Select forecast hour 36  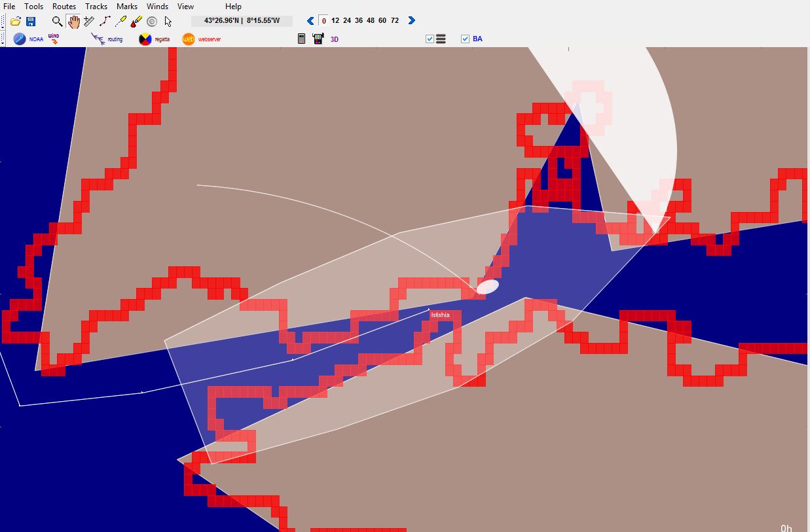point(359,21)
